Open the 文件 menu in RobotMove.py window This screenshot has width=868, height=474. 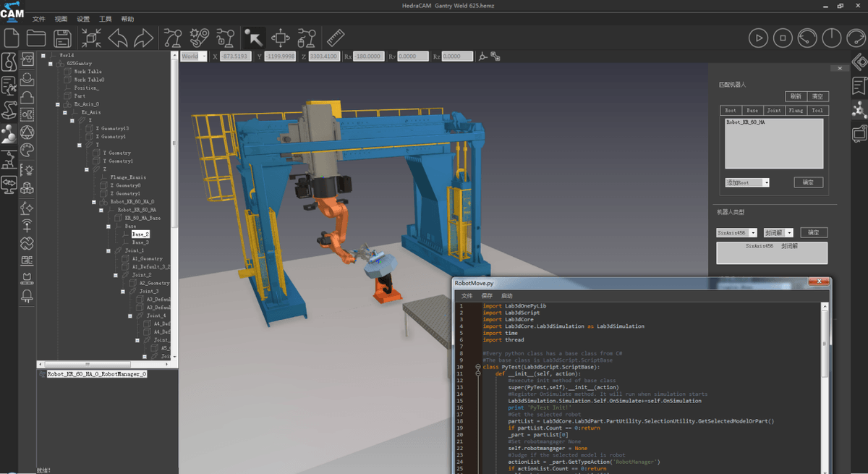[467, 296]
